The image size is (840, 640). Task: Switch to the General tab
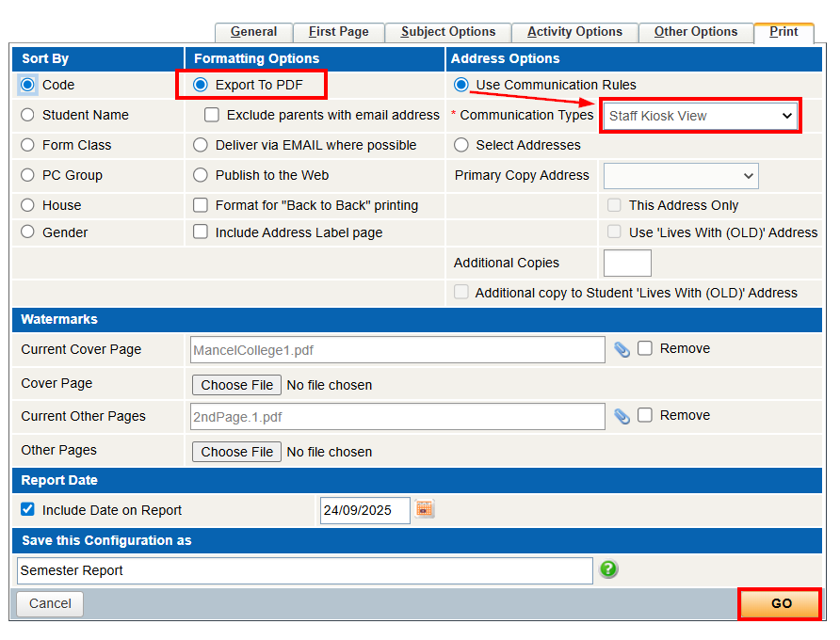coord(253,32)
